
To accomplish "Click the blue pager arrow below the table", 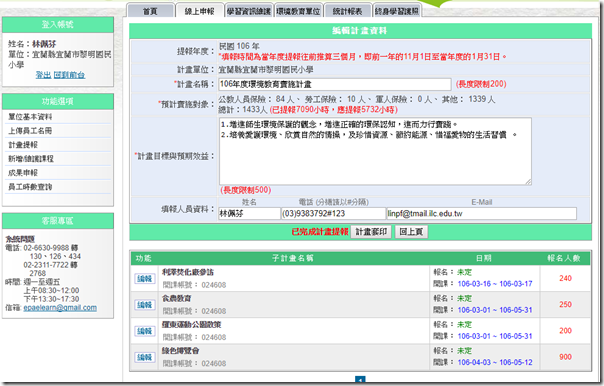I will tap(360, 380).
